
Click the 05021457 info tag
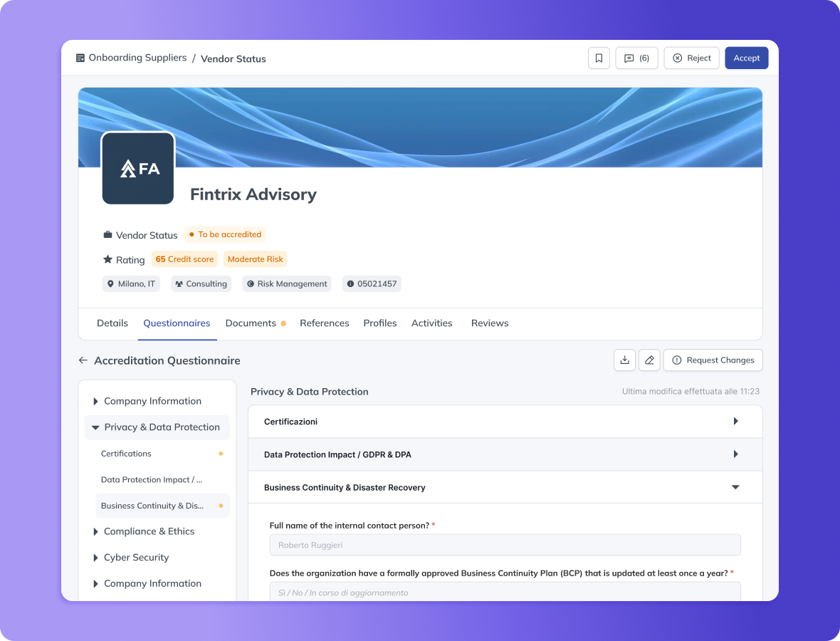click(372, 283)
